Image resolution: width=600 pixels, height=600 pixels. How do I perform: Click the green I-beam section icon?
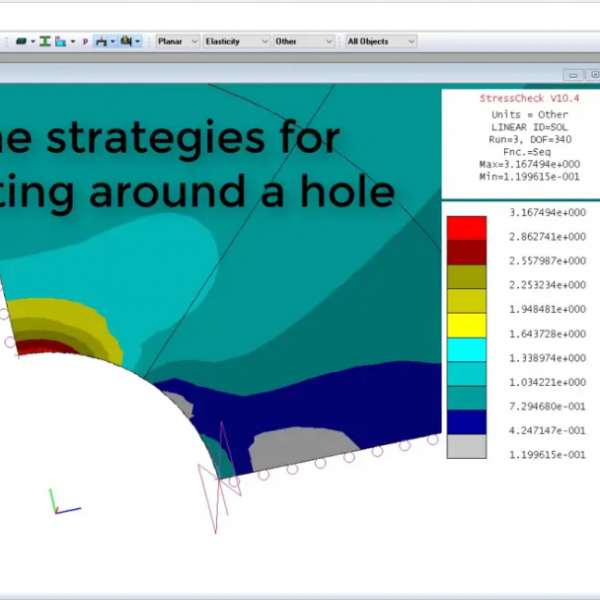coord(45,41)
